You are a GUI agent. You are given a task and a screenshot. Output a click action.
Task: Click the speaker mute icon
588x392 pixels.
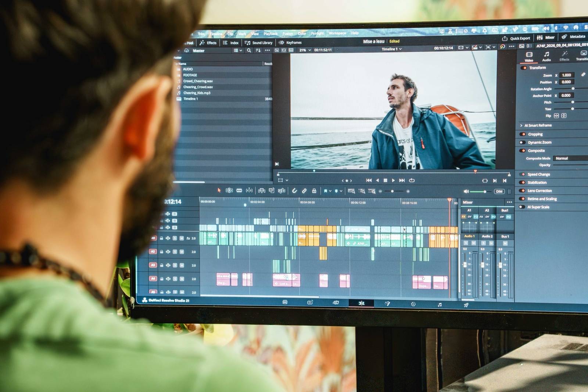(x=466, y=191)
